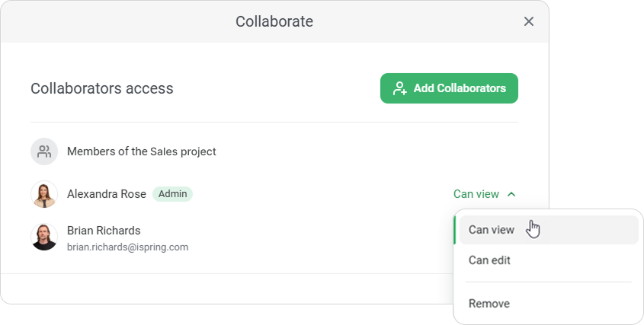Click the green selection bar beside Can view

pyautogui.click(x=455, y=230)
